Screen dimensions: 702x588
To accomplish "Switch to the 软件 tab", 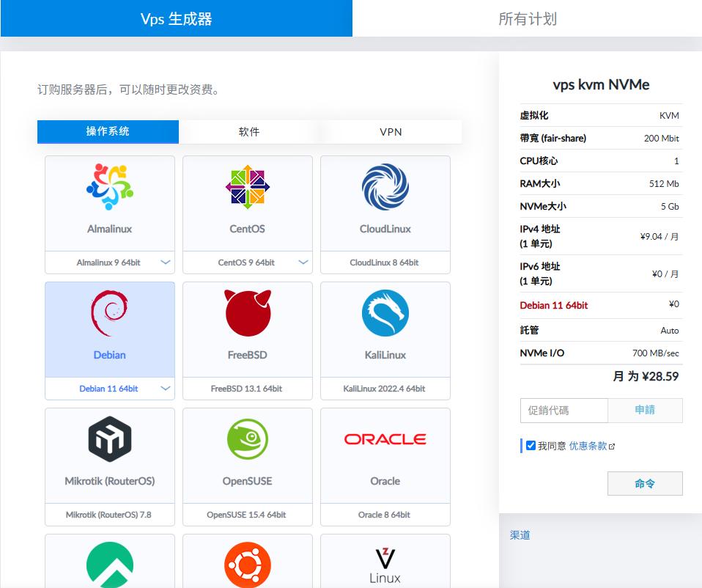I will [x=247, y=132].
